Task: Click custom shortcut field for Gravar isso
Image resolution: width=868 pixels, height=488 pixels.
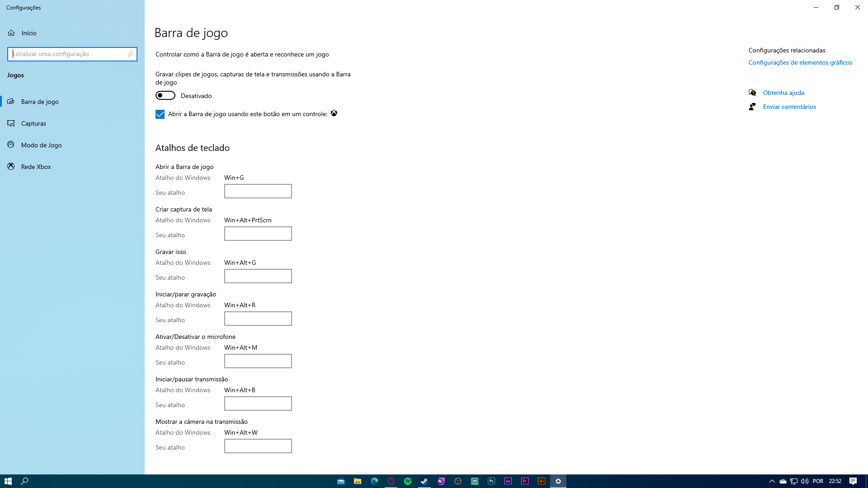Action: (258, 276)
